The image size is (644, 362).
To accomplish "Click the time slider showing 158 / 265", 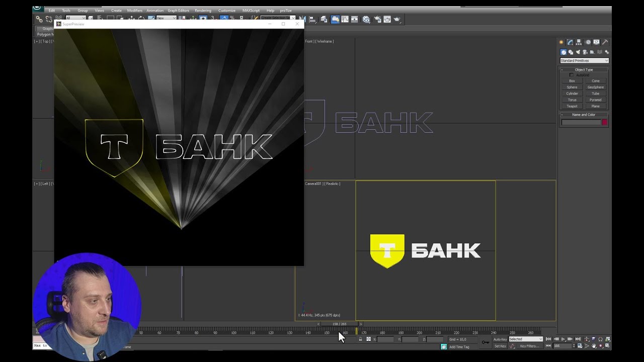I will [340, 324].
